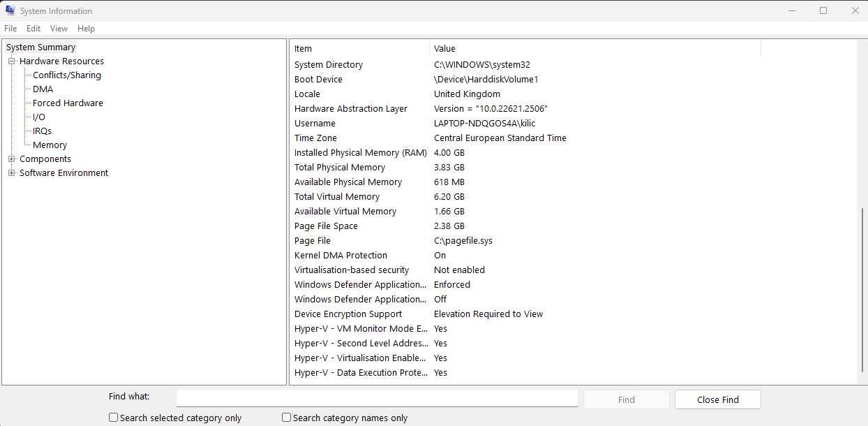Select the System Directory row
The height and width of the screenshot is (426, 868).
click(525, 65)
